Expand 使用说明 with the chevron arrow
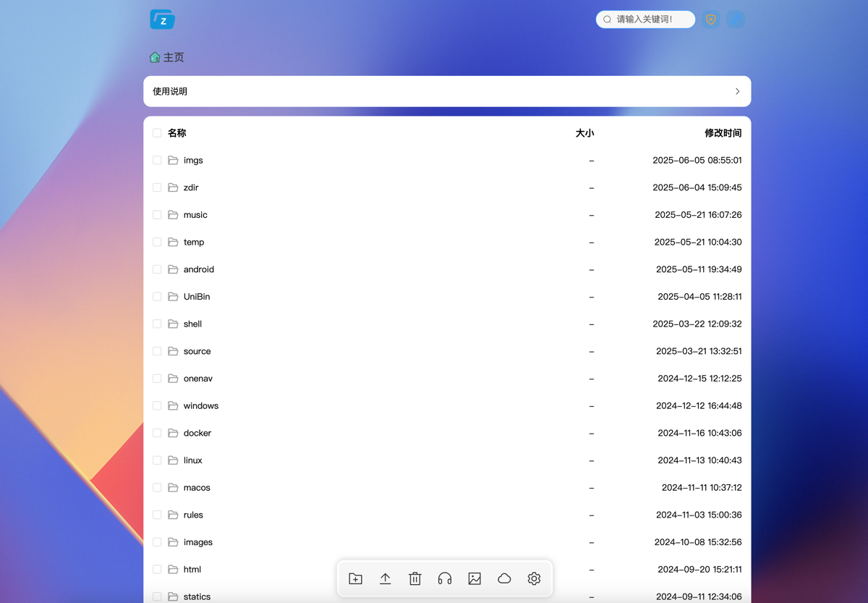The image size is (868, 603). 737,91
